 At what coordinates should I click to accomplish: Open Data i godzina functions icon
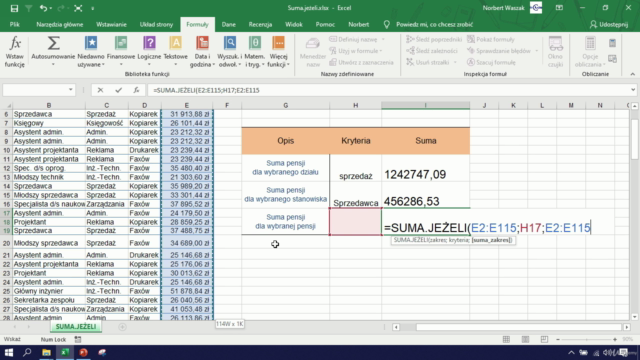(202, 43)
